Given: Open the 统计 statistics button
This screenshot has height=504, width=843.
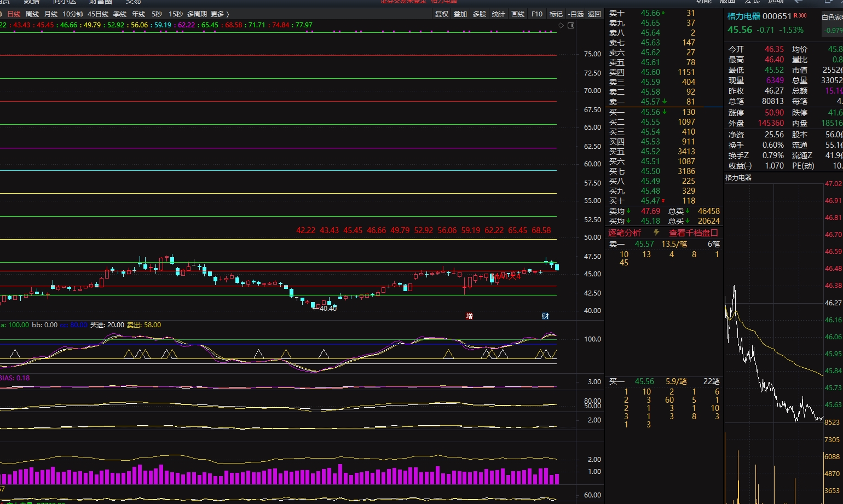Looking at the screenshot, I should click(499, 14).
